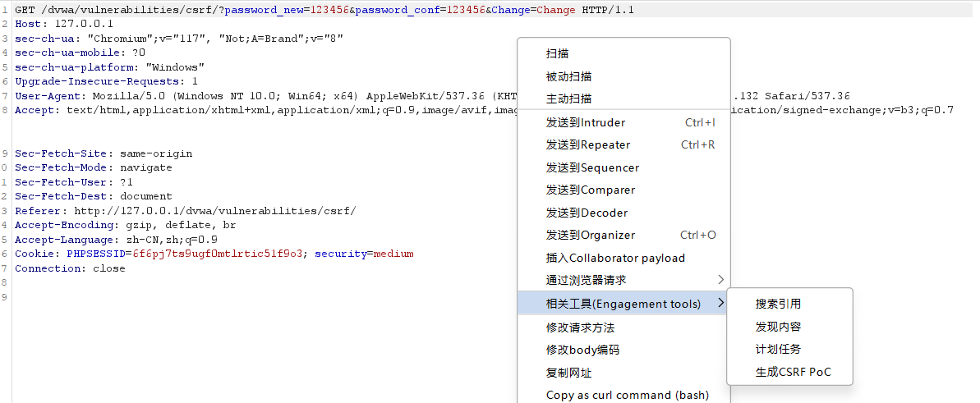Start 主动扫描 from the context menu
This screenshot has height=403, width=980.
tap(568, 98)
